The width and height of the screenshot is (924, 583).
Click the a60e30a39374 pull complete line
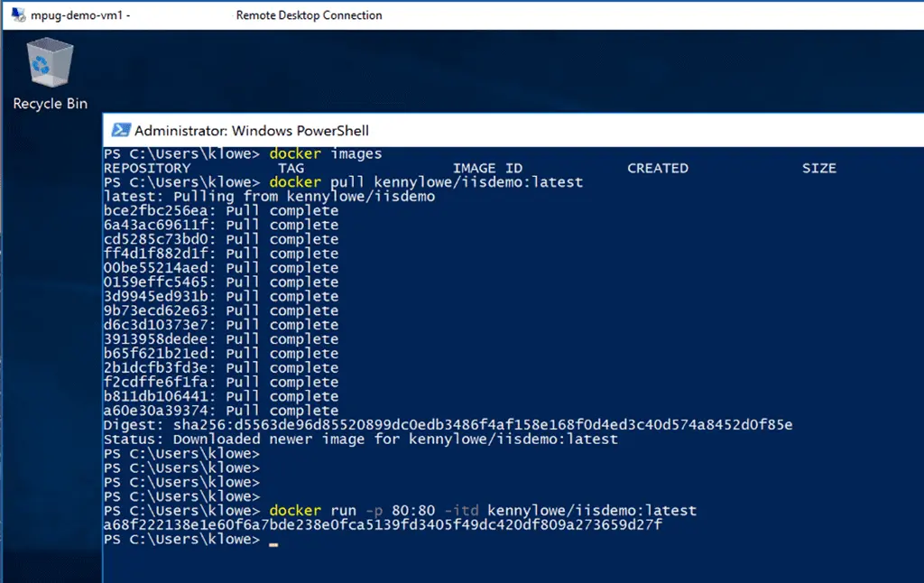(x=221, y=411)
